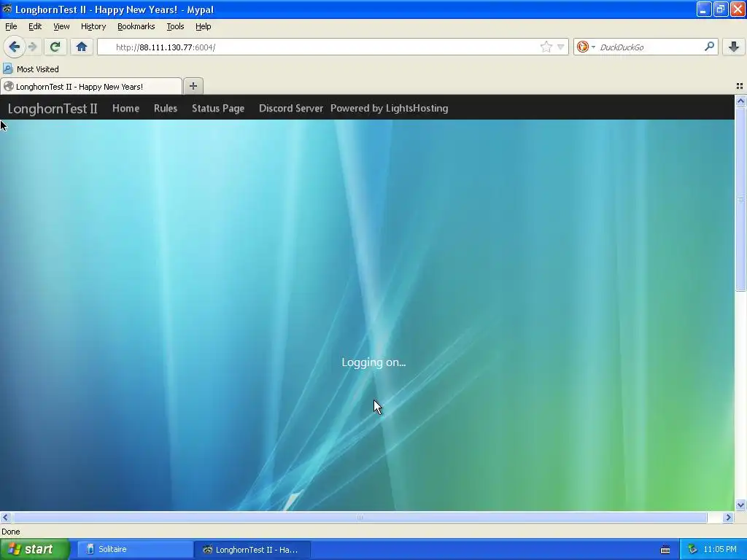Open the Downloads arrow button
747x560 pixels.
coord(734,47)
